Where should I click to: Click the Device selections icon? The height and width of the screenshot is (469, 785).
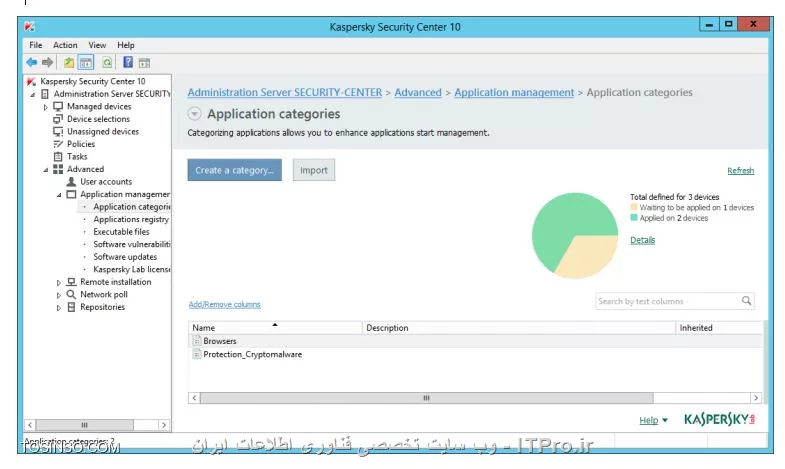(58, 119)
